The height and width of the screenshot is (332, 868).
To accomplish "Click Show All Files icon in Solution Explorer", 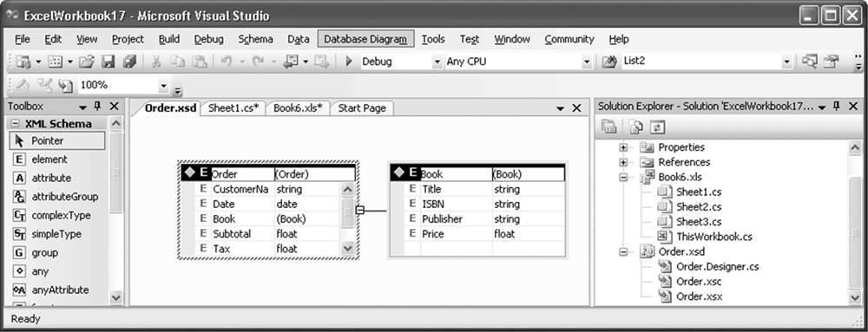I will tap(636, 127).
